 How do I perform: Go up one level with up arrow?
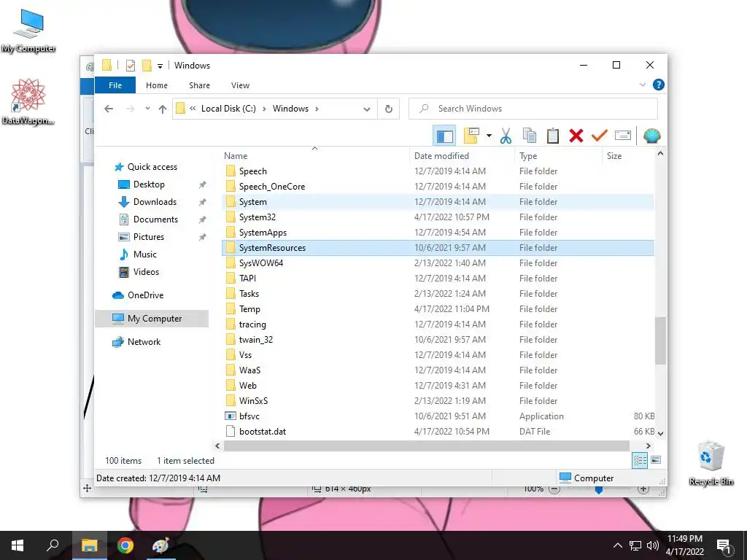coord(163,109)
